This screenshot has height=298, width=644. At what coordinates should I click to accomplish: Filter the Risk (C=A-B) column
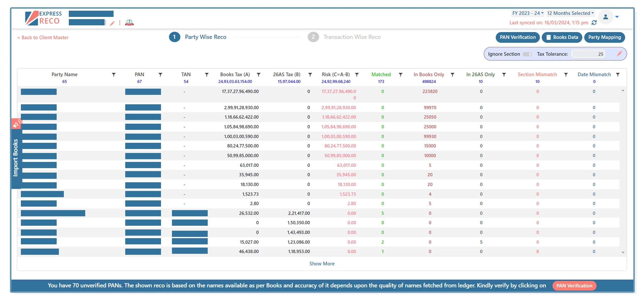(357, 75)
